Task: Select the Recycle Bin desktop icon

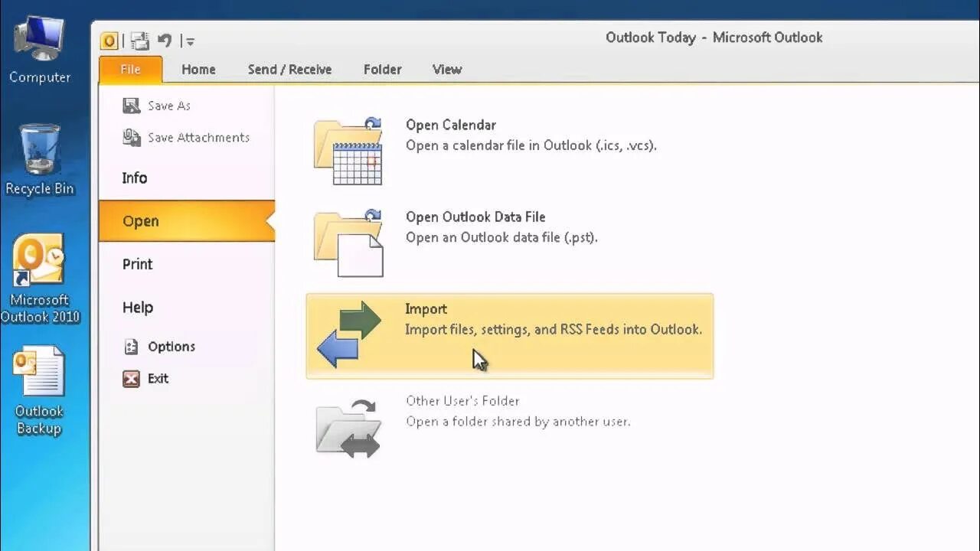Action: pyautogui.click(x=39, y=160)
